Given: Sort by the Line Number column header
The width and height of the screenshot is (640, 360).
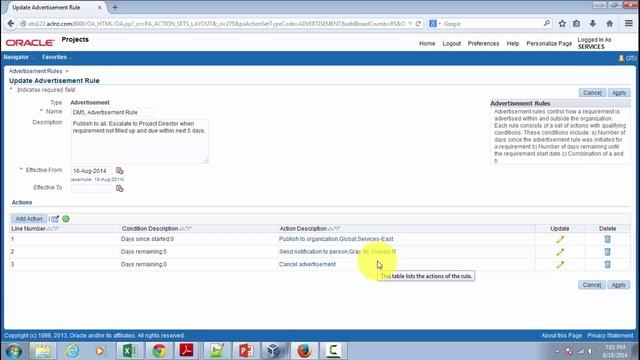Looking at the screenshot, I should (29, 229).
